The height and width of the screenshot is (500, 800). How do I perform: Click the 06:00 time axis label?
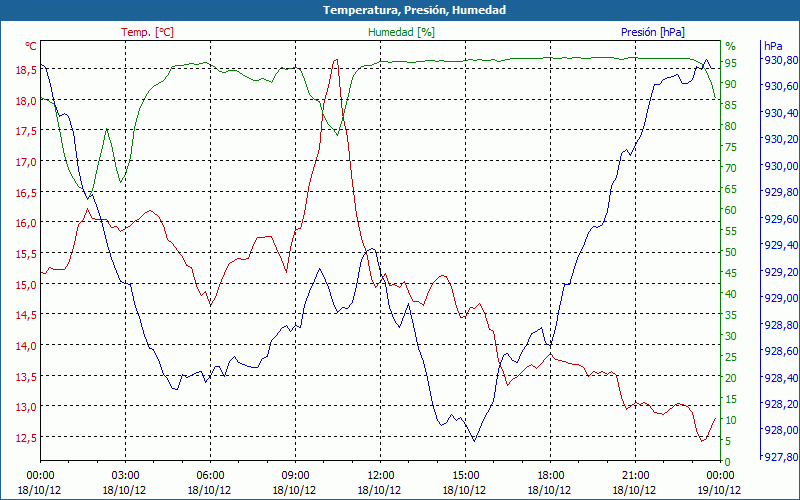(210, 476)
